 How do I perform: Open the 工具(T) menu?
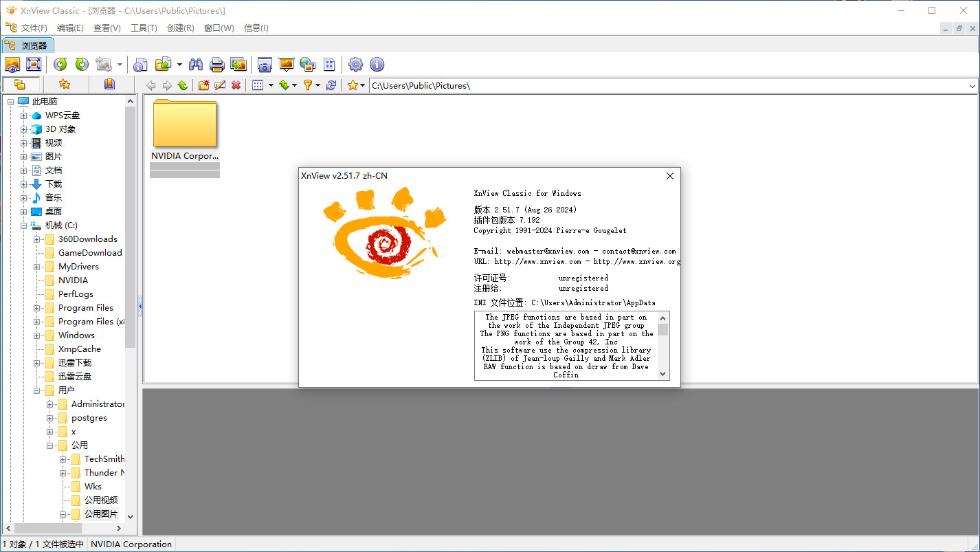point(144,27)
